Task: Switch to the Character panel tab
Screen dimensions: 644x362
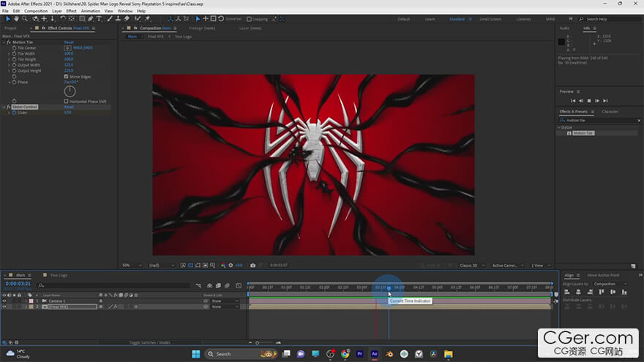Action: 610,112
